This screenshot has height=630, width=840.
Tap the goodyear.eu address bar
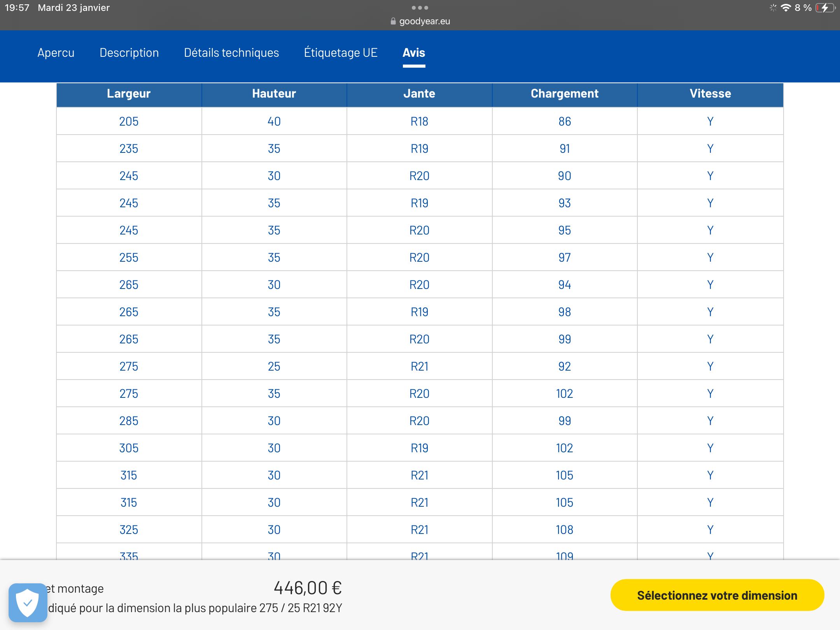[x=420, y=21]
